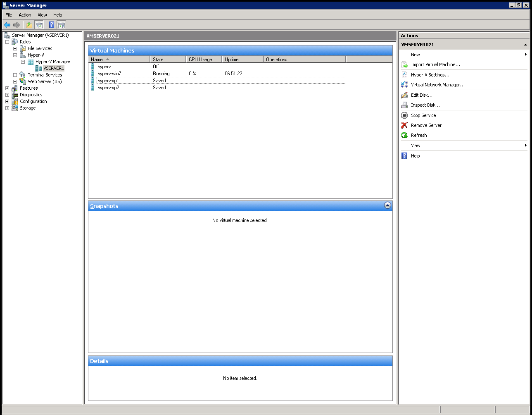Click the hyperv-win7 VM row icon
Screen dimensions: 532x415
tap(93, 74)
